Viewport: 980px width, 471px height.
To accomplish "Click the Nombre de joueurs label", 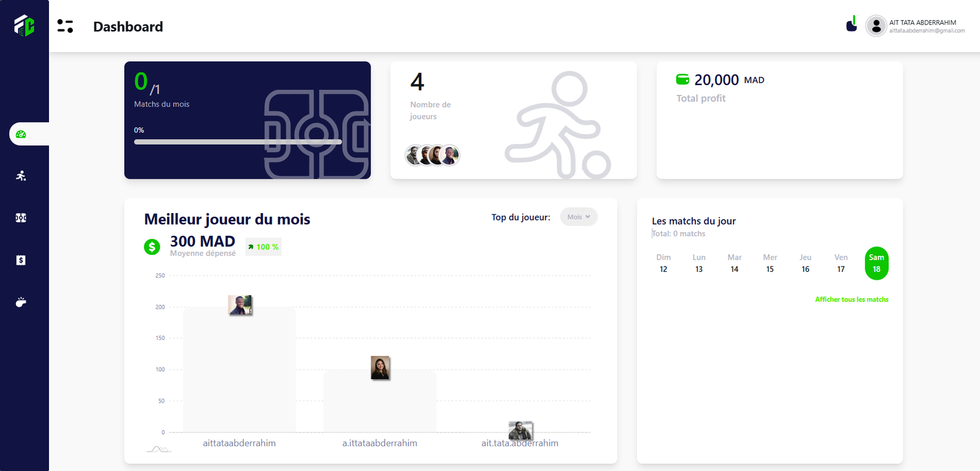I will 431,110.
